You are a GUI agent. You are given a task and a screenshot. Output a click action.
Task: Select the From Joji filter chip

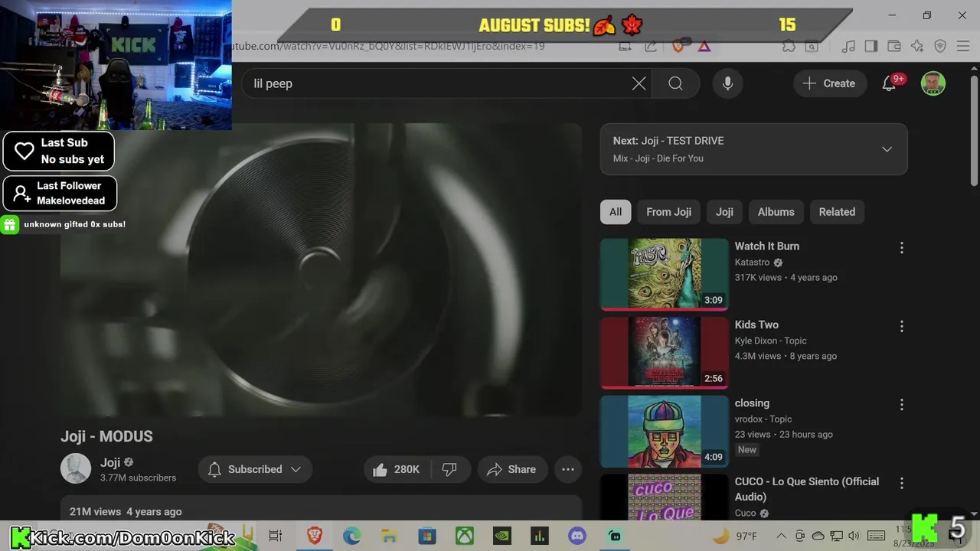[x=668, y=212]
